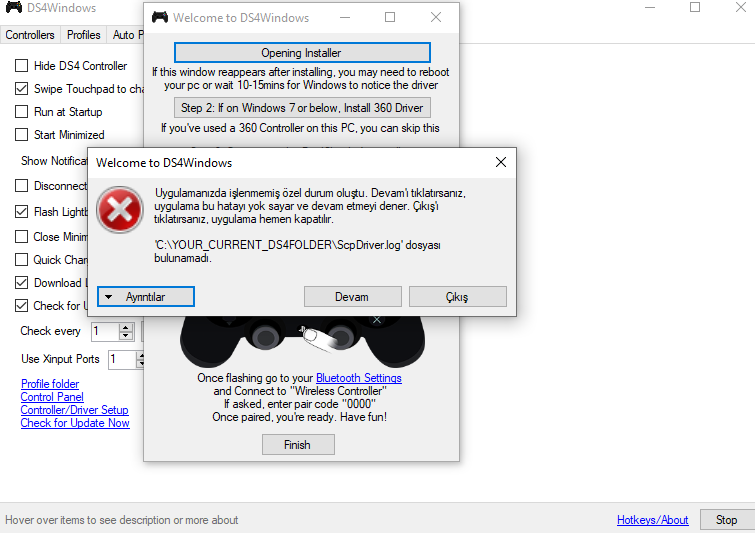Click the Stop button

[726, 520]
